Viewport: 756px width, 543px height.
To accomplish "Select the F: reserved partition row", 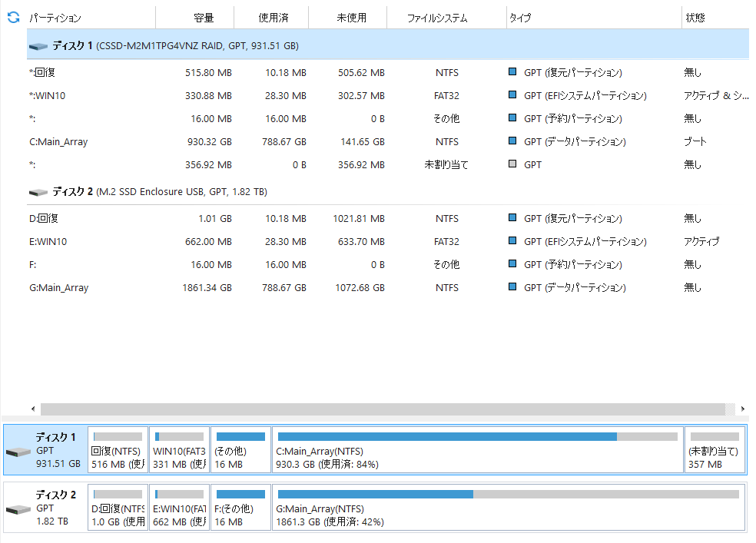I will coord(388,264).
